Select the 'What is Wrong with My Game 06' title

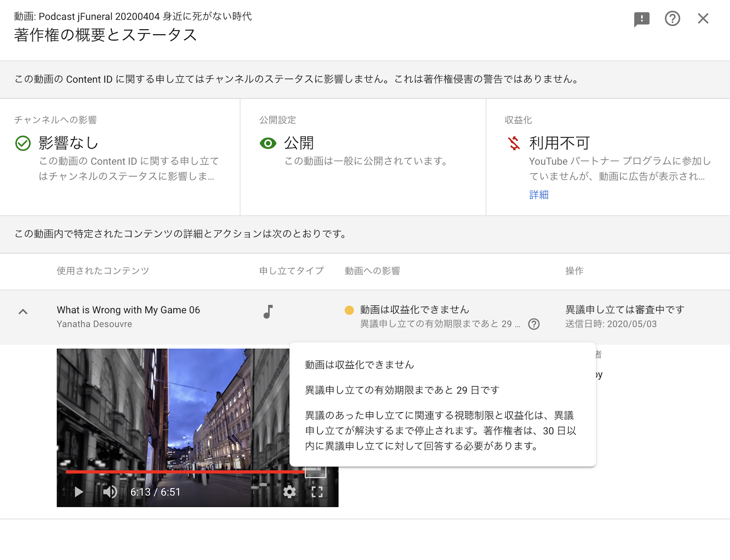pyautogui.click(x=128, y=310)
